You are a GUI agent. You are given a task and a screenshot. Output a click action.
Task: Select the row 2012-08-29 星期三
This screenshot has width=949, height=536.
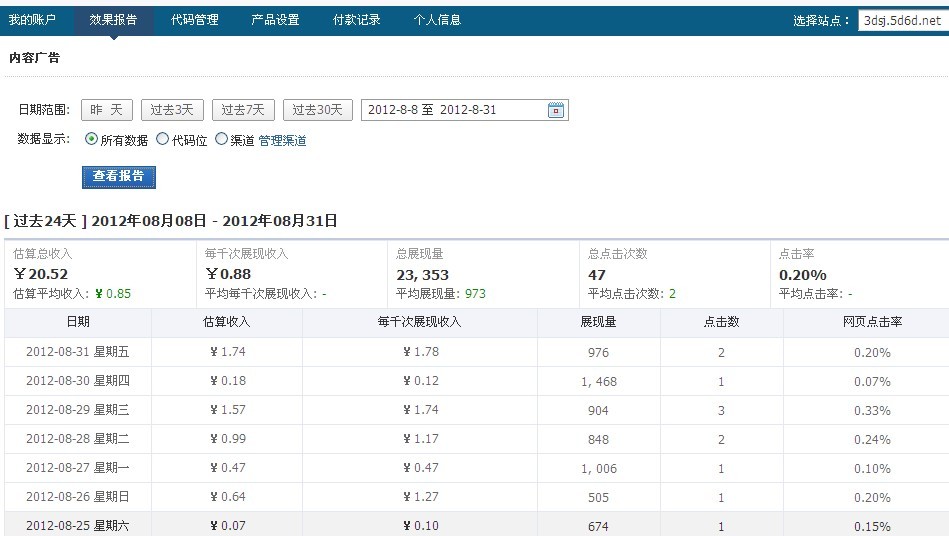click(477, 410)
